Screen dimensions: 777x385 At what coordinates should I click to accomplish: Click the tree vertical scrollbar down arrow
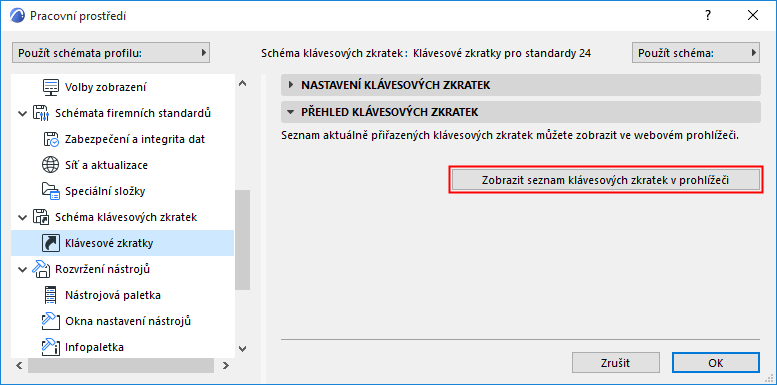coord(242,349)
